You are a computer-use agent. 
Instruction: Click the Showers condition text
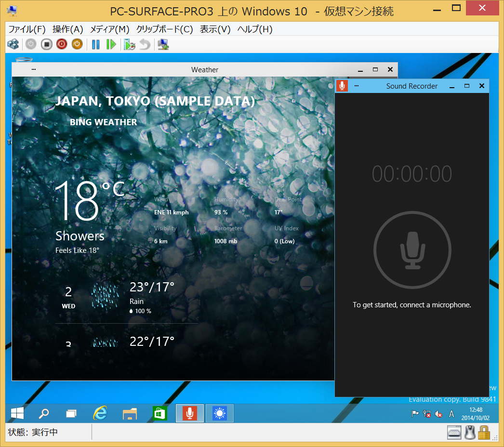[80, 236]
